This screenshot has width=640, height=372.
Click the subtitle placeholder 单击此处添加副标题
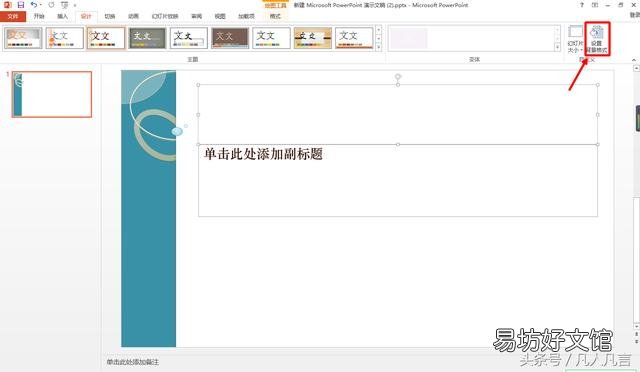click(263, 154)
